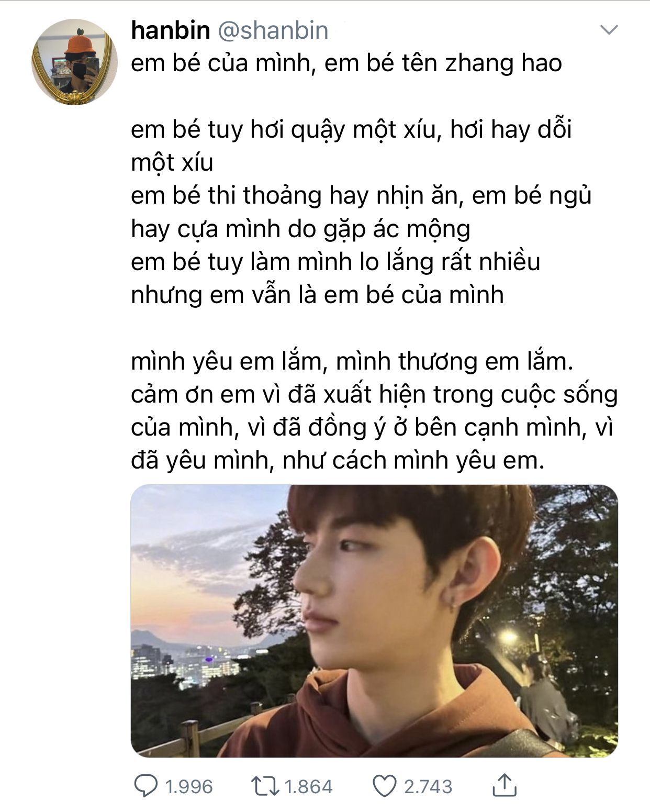Click the line 'nhưng em vẫn là em bé của mình'

point(317,295)
